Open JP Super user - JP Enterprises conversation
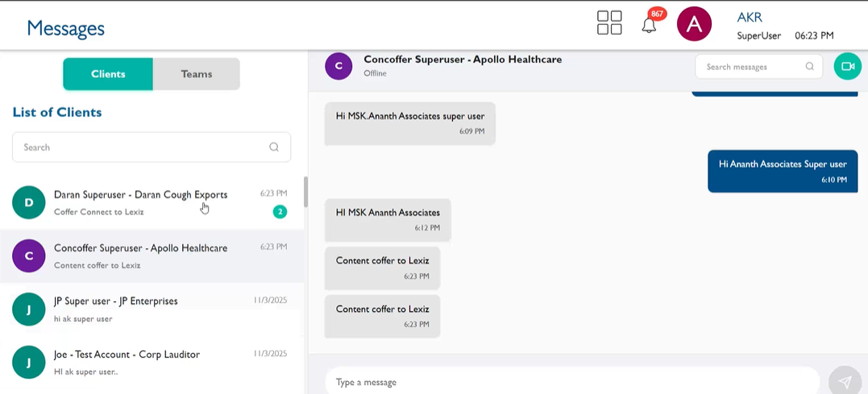Screen dimensions: 868x394 [116, 301]
